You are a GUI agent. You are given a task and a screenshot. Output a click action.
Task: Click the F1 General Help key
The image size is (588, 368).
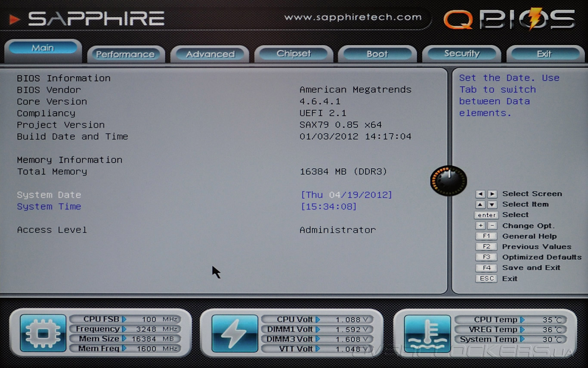click(486, 236)
